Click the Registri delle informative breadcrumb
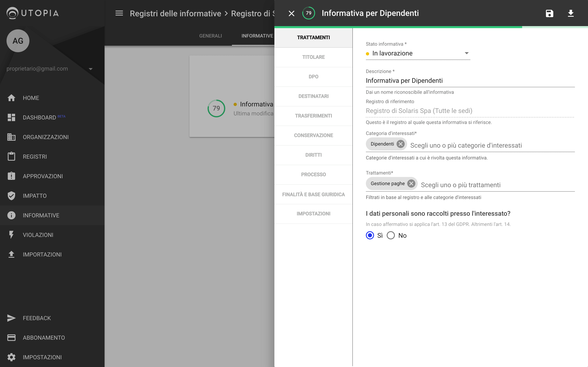Viewport: 588px width, 367px height. pos(175,13)
